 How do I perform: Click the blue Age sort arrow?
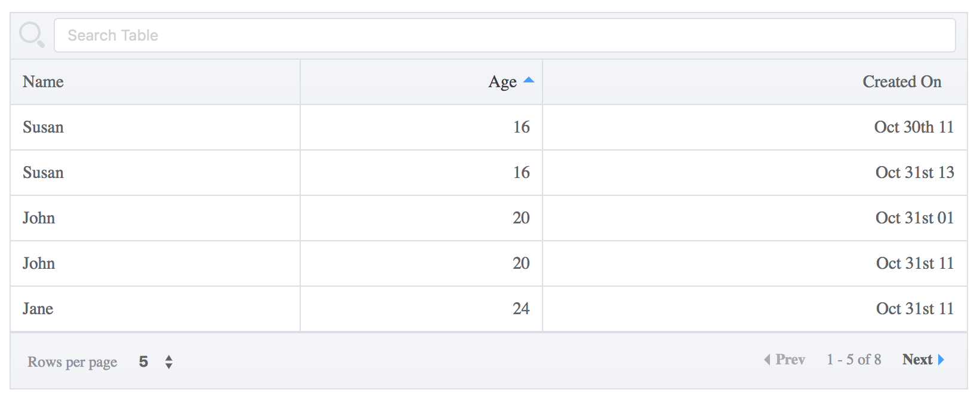coord(529,80)
